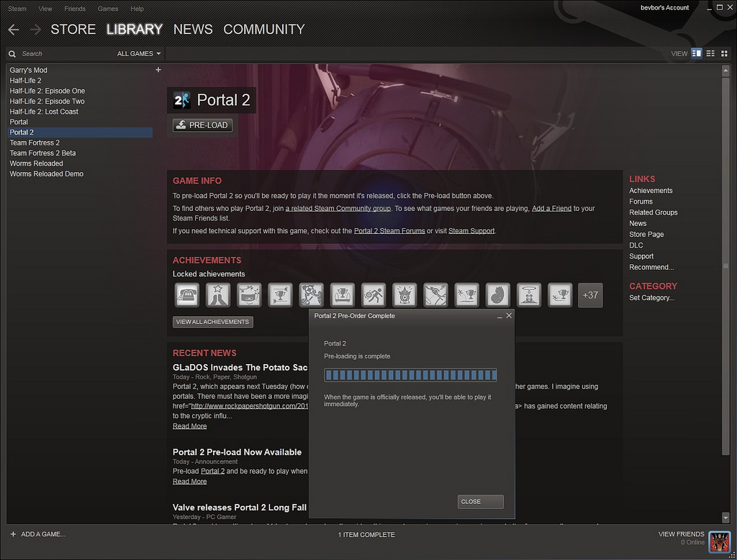The height and width of the screenshot is (560, 737).
Task: Click the 1 ITEM COMPLETE status text
Action: 366,535
